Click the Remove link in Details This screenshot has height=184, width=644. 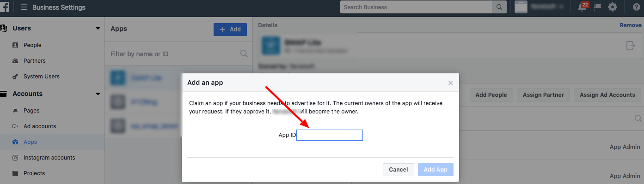coord(631,25)
